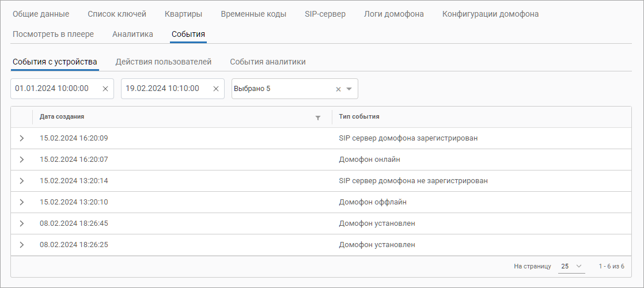Go to the 'Список ключей' tab
The image size is (644, 288).
tap(117, 14)
